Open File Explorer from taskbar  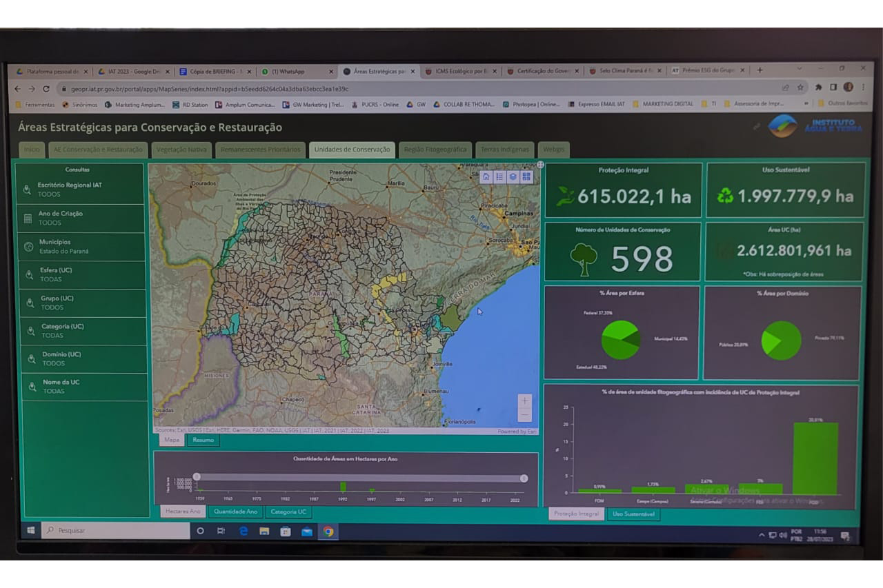pos(264,531)
